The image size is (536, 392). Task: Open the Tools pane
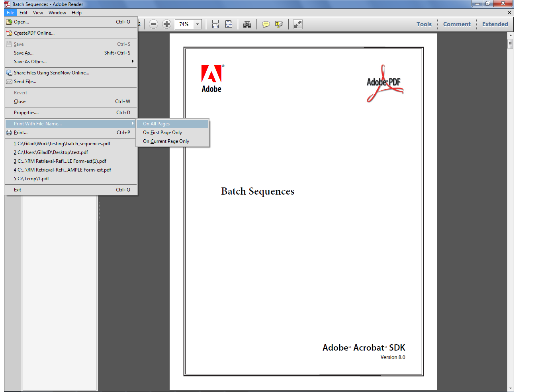pos(424,24)
